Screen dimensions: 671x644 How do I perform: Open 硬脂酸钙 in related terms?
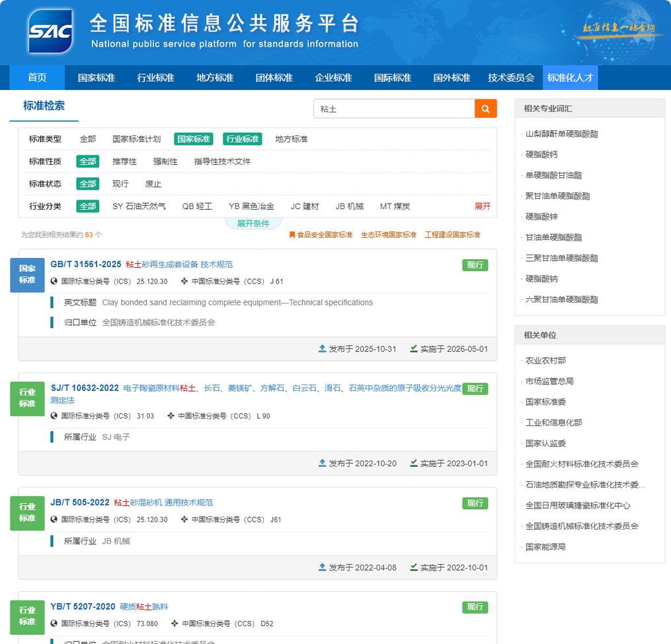(x=541, y=155)
